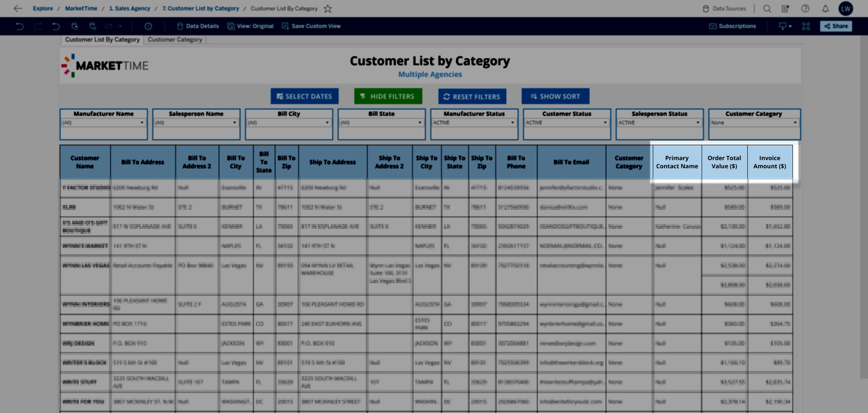This screenshot has width=868, height=413.
Task: Click the HIDE FILTERS button
Action: pos(388,96)
